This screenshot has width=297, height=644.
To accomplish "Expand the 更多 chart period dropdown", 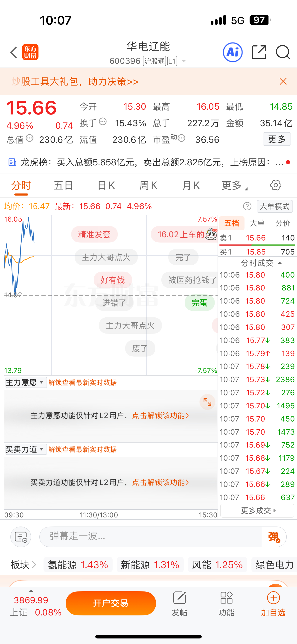I will [235, 185].
